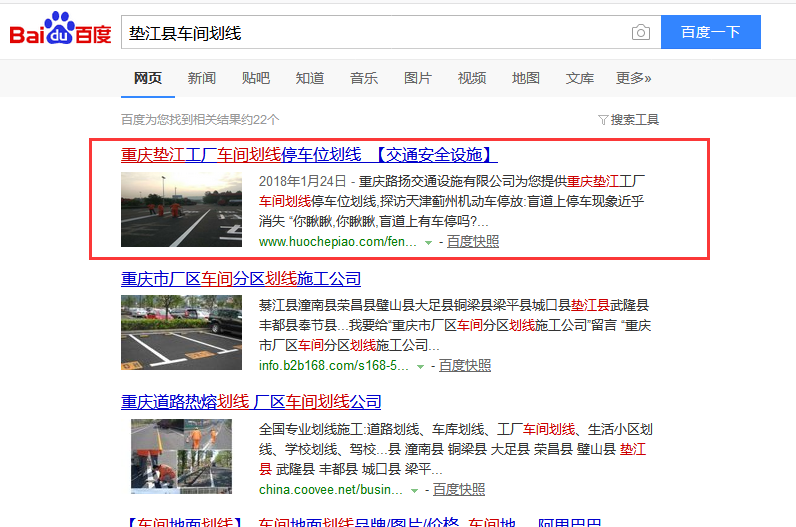This screenshot has height=527, width=796.
Task: Open the 音乐 tab
Action: [364, 78]
